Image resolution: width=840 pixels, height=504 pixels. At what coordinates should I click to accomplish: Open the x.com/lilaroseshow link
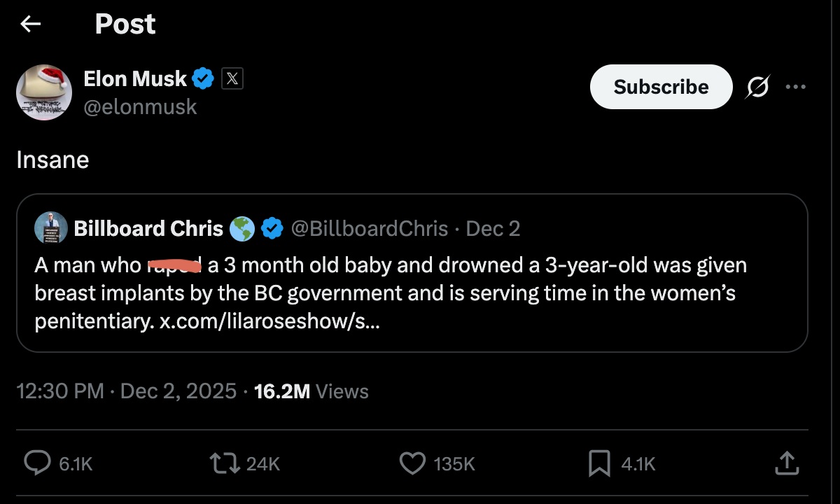click(269, 323)
